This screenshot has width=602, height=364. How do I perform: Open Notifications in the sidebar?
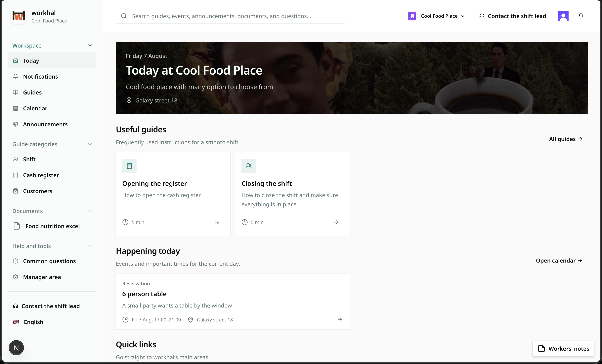coord(52,76)
